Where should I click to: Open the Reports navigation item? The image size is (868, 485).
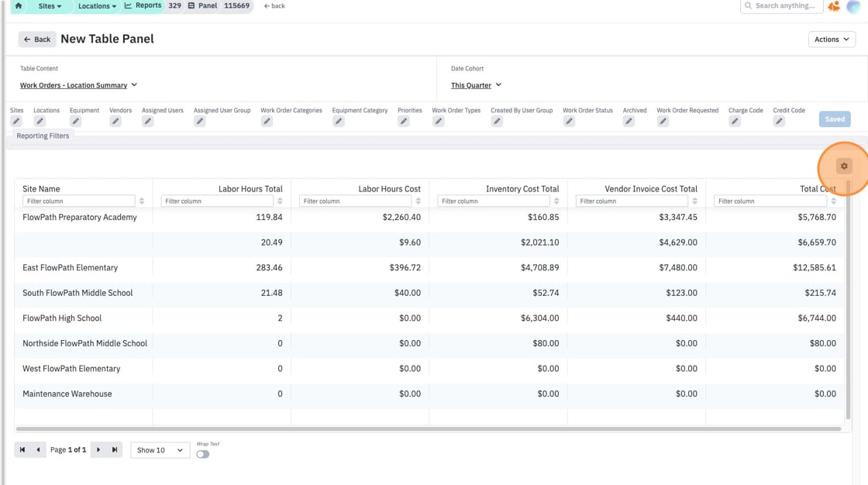(x=143, y=5)
